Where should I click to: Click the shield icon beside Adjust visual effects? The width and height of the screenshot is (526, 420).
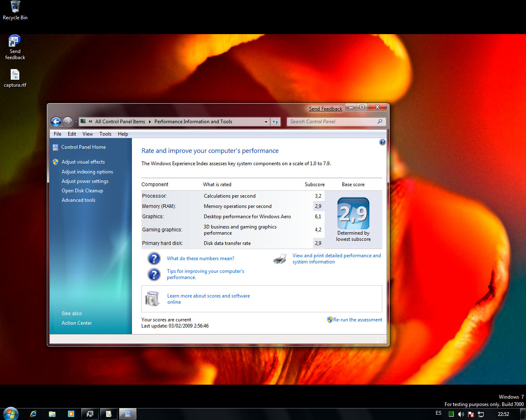[x=55, y=162]
